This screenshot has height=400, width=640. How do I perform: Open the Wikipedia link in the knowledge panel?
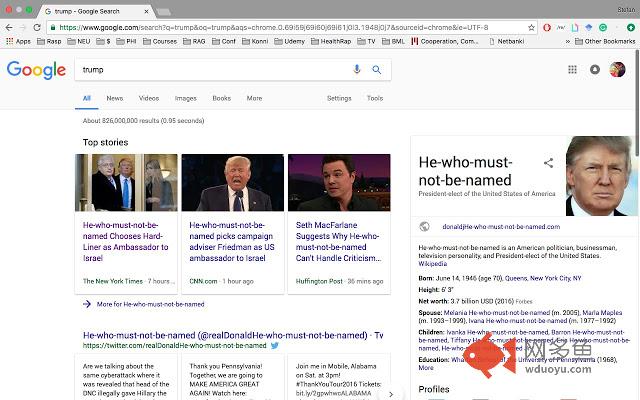click(432, 264)
